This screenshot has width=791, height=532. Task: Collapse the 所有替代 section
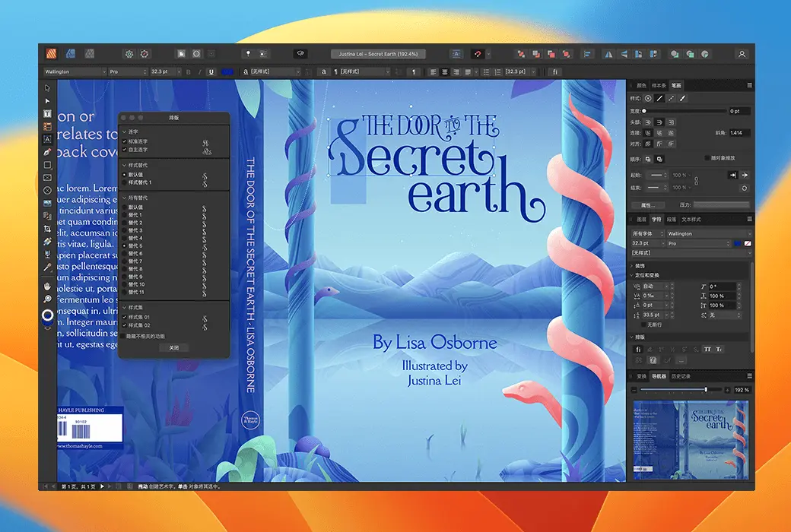125,198
